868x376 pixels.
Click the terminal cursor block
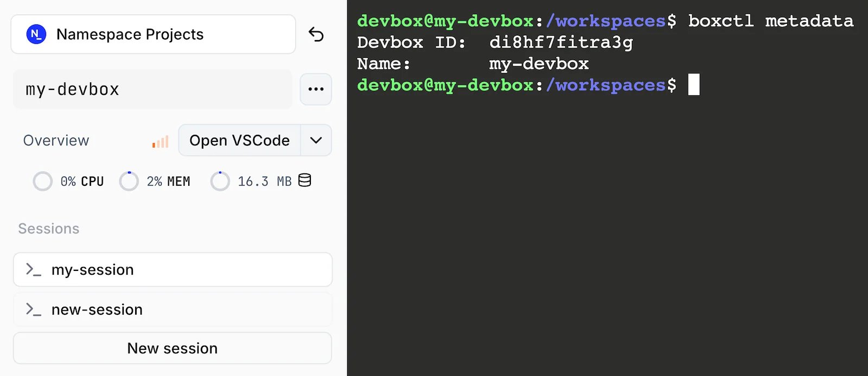tap(694, 85)
